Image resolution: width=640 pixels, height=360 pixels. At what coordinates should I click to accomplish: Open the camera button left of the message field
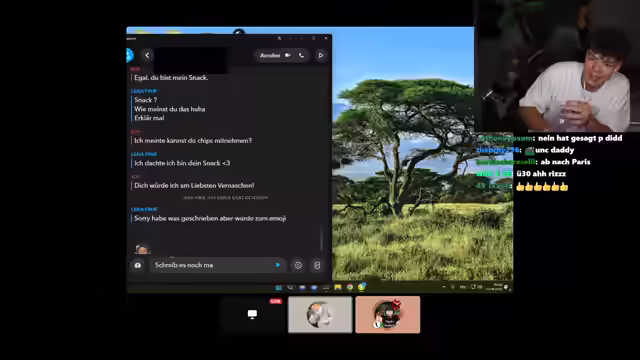point(138,265)
